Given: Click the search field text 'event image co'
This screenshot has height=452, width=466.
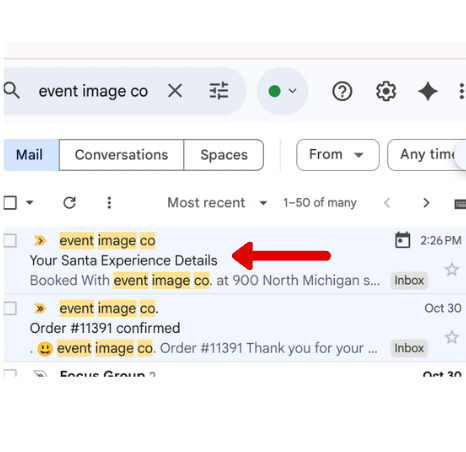Looking at the screenshot, I should 93,91.
